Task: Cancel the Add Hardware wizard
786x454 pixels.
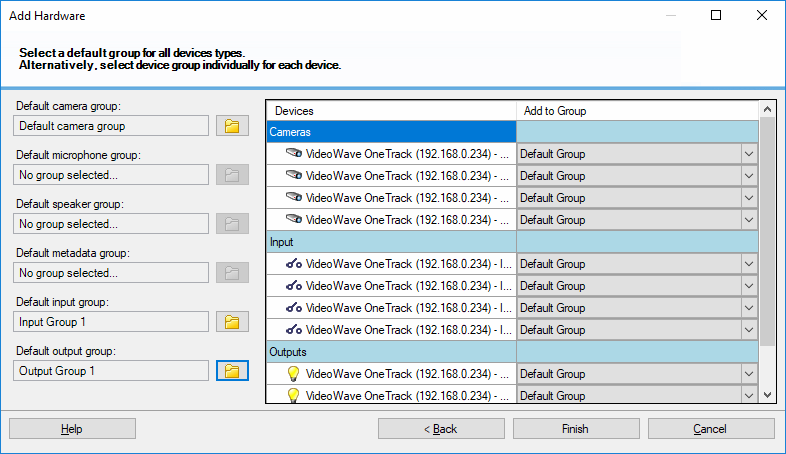Action: click(711, 429)
